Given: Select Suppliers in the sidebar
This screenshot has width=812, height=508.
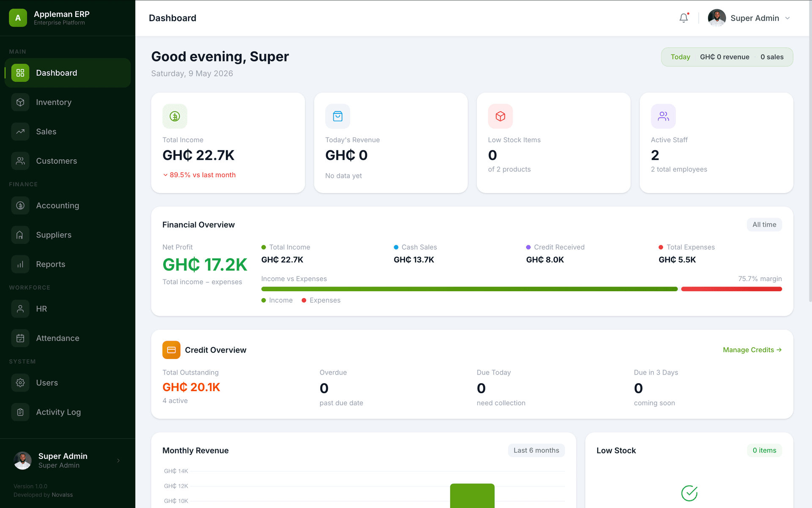Looking at the screenshot, I should (x=68, y=235).
